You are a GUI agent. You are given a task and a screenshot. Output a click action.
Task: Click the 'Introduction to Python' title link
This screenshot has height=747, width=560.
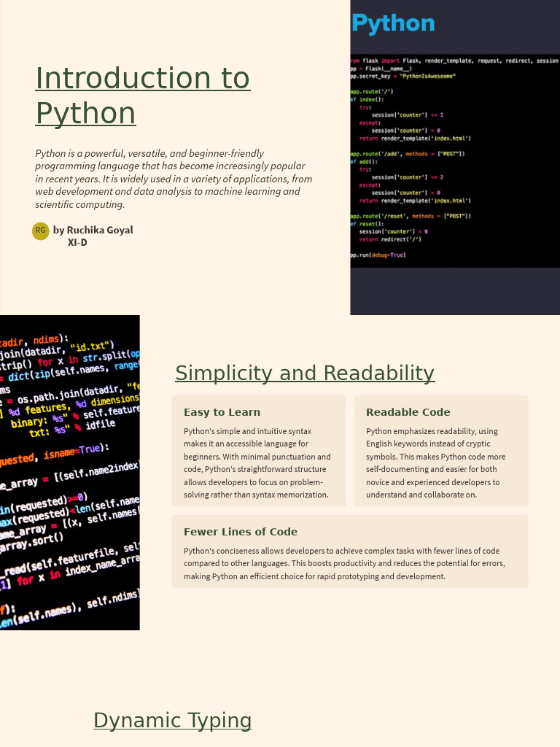[143, 96]
